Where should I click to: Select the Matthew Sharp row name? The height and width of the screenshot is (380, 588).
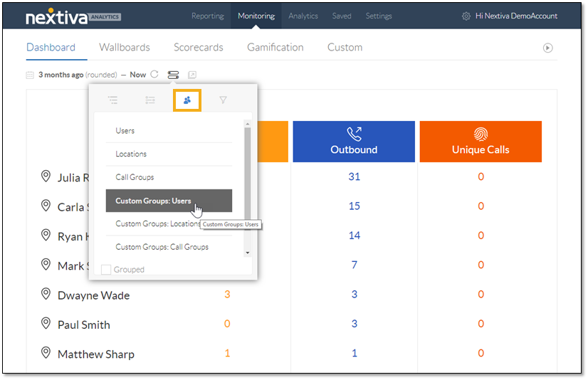pyautogui.click(x=96, y=354)
